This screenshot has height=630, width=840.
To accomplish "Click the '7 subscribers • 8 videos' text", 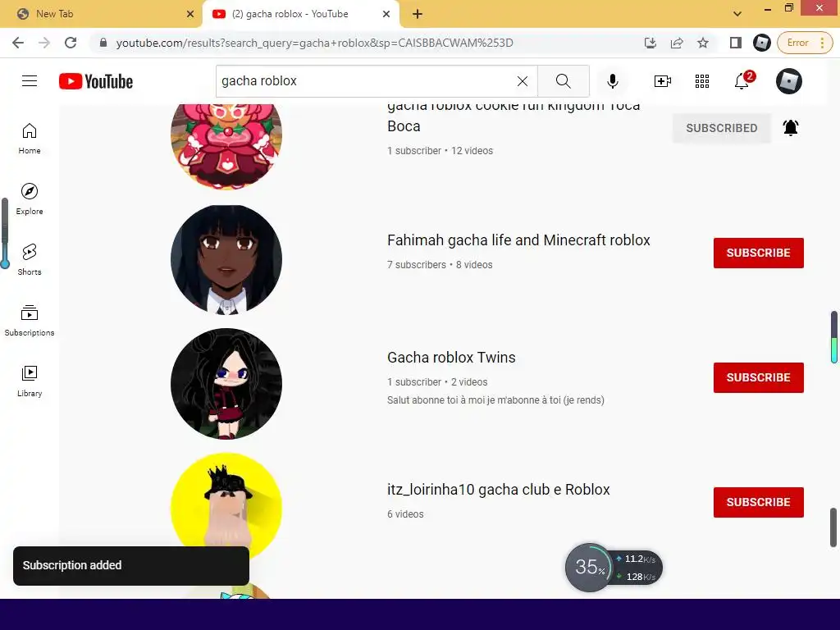I will [x=440, y=265].
